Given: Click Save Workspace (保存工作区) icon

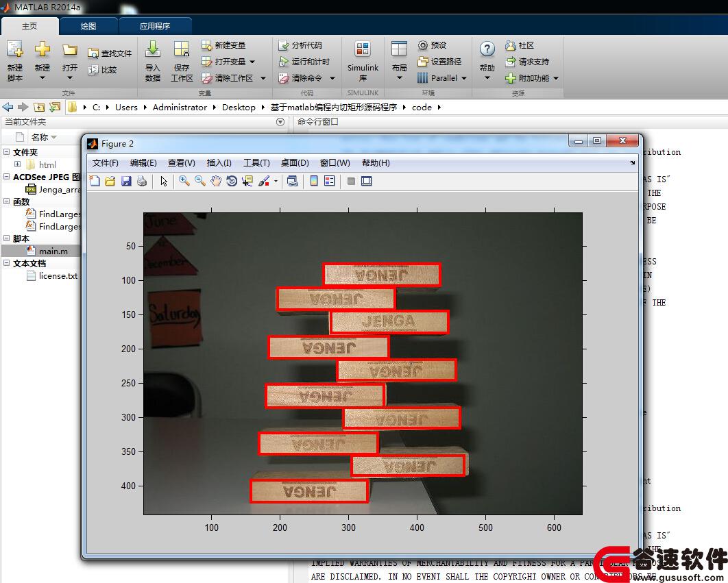Looking at the screenshot, I should [182, 49].
